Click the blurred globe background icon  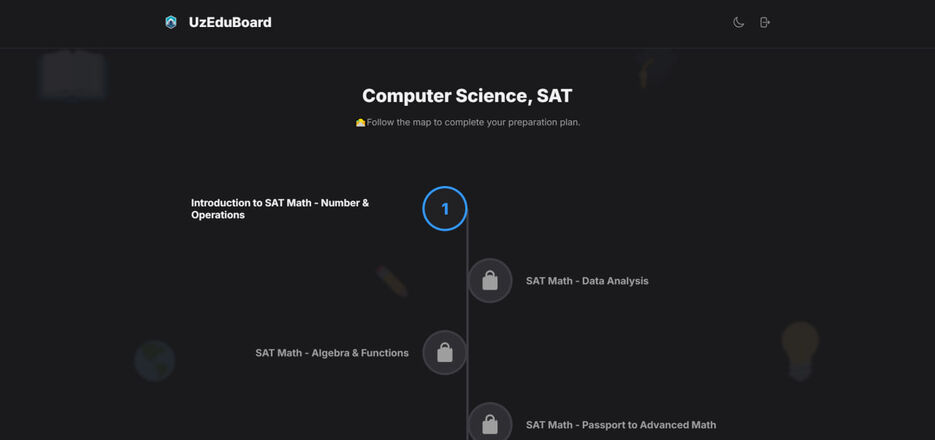(x=154, y=361)
